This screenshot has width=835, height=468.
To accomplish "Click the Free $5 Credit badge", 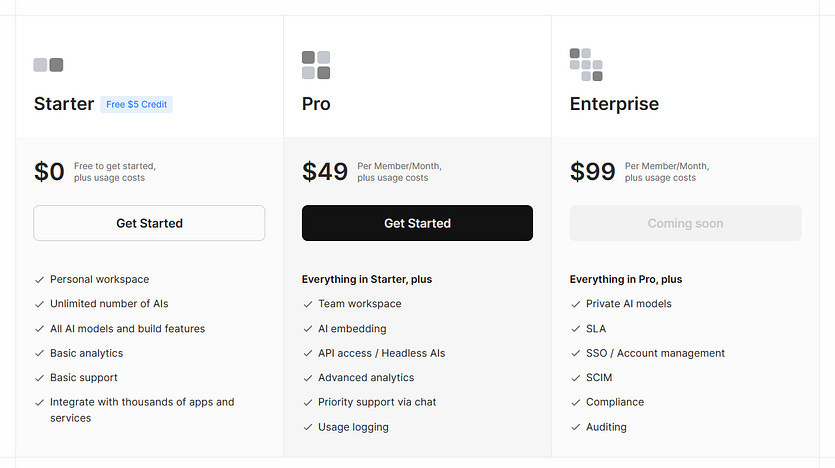I will 136,104.
